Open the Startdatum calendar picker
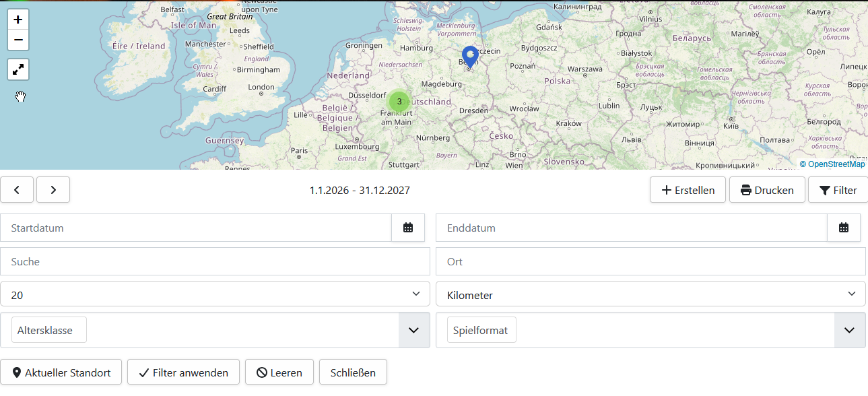The height and width of the screenshot is (396, 868). 408,228
